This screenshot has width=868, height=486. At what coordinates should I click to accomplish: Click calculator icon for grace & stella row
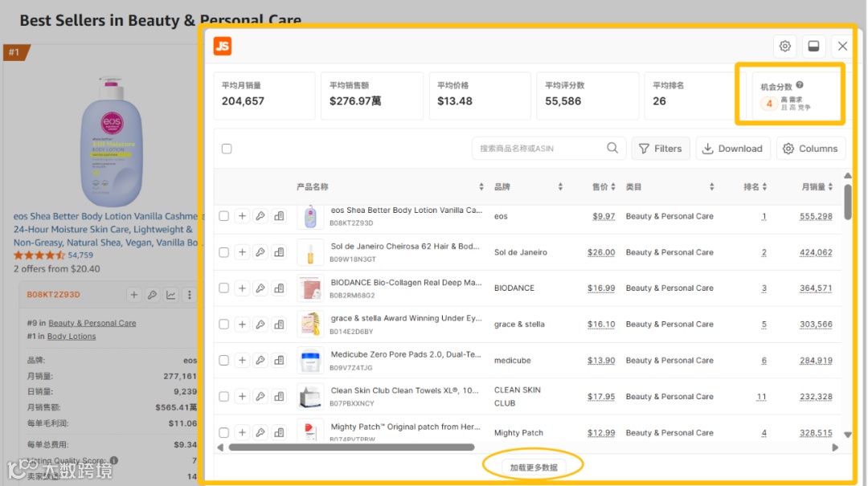point(279,324)
